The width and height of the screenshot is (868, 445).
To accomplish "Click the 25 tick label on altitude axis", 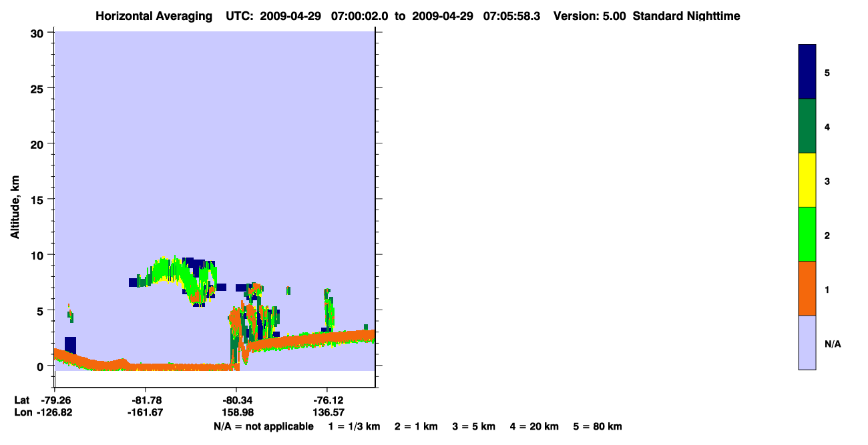I will pos(39,88).
